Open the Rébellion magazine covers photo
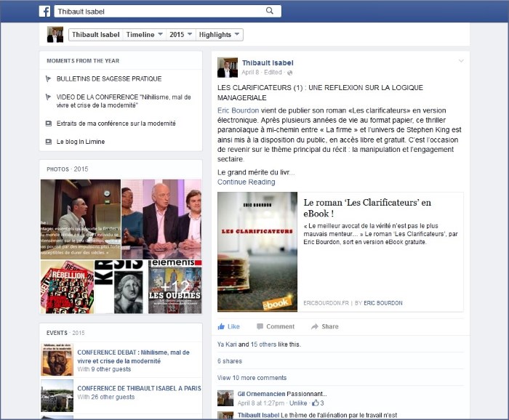The image size is (509, 420). pyautogui.click(x=67, y=287)
